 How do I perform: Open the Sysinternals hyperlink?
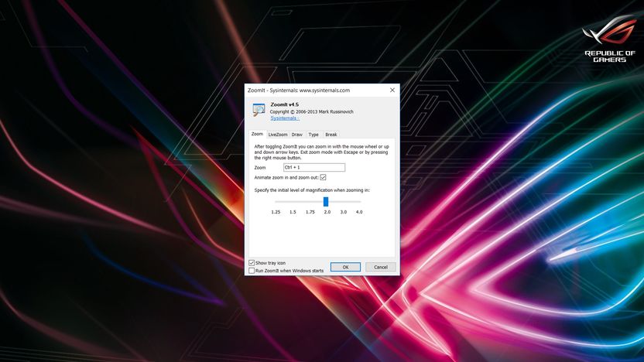click(285, 118)
